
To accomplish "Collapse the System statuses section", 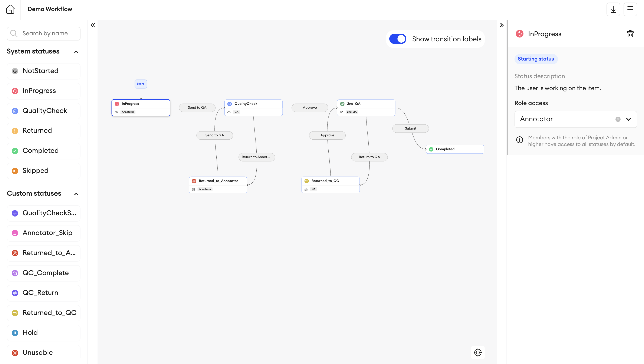I will tap(76, 52).
